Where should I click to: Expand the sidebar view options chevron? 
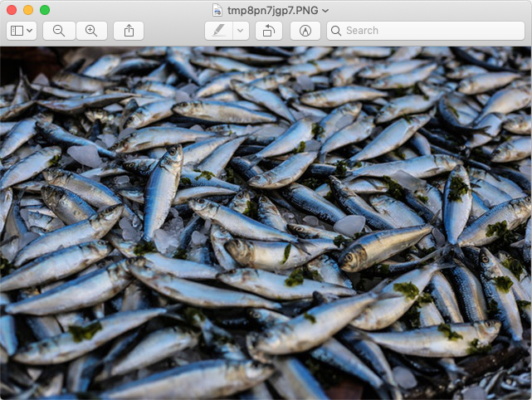[30, 31]
